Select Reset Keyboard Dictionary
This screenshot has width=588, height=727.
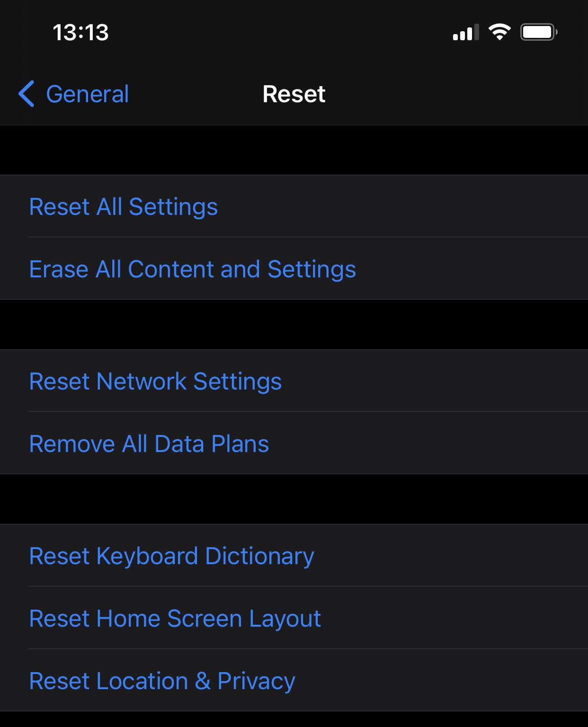pyautogui.click(x=294, y=555)
